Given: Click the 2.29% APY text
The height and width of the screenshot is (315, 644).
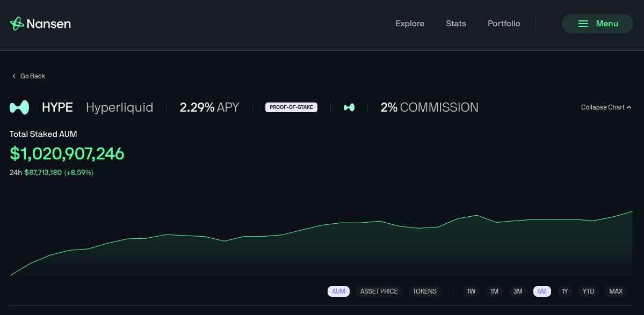Looking at the screenshot, I should coord(209,107).
